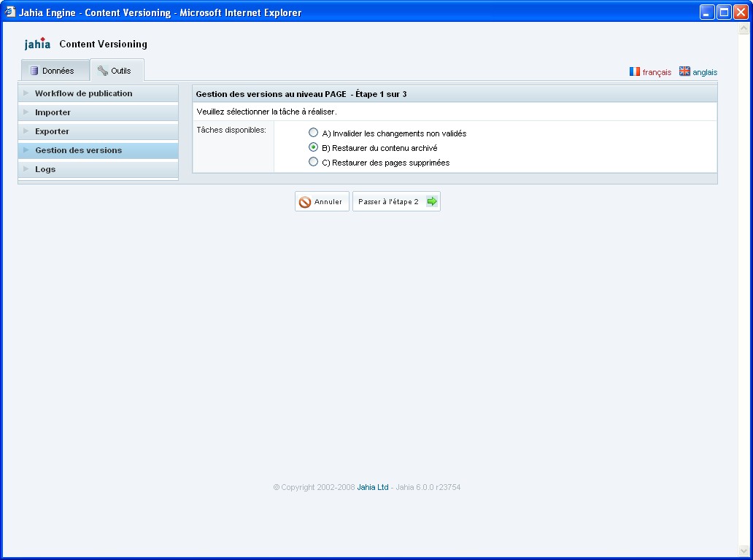
Task: Go to step 2 via Passer à l'étape 2
Action: click(396, 201)
